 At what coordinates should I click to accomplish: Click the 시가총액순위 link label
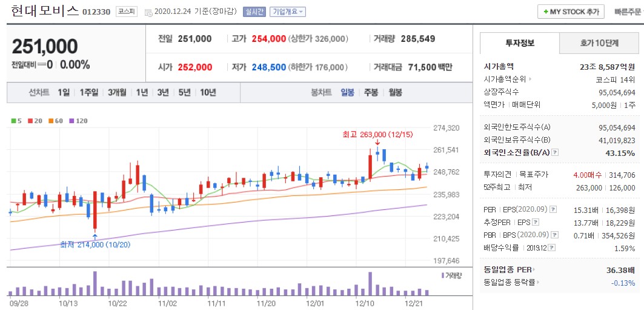(x=505, y=79)
